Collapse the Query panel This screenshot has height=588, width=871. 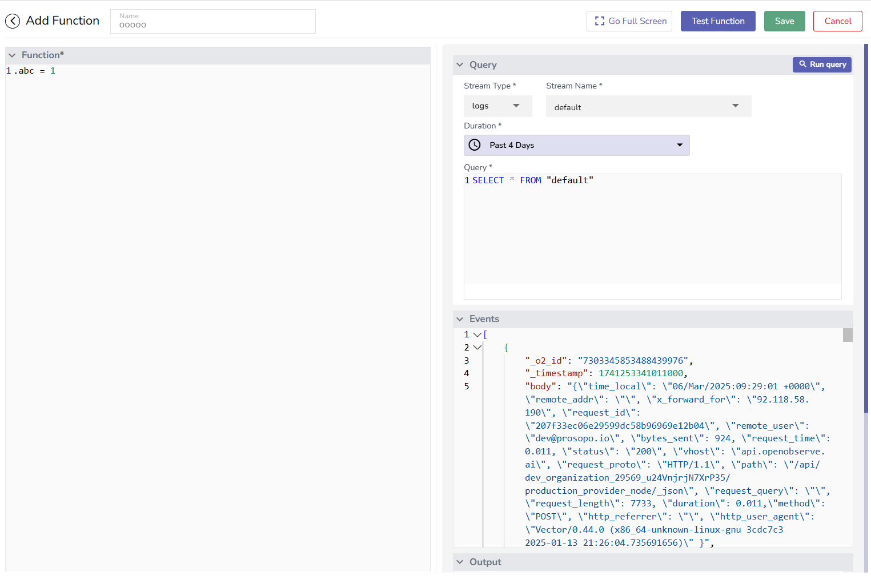coord(460,65)
